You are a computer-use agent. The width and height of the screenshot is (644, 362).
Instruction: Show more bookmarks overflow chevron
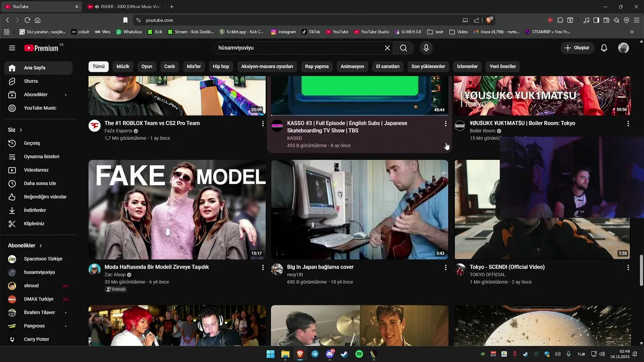(x=631, y=32)
